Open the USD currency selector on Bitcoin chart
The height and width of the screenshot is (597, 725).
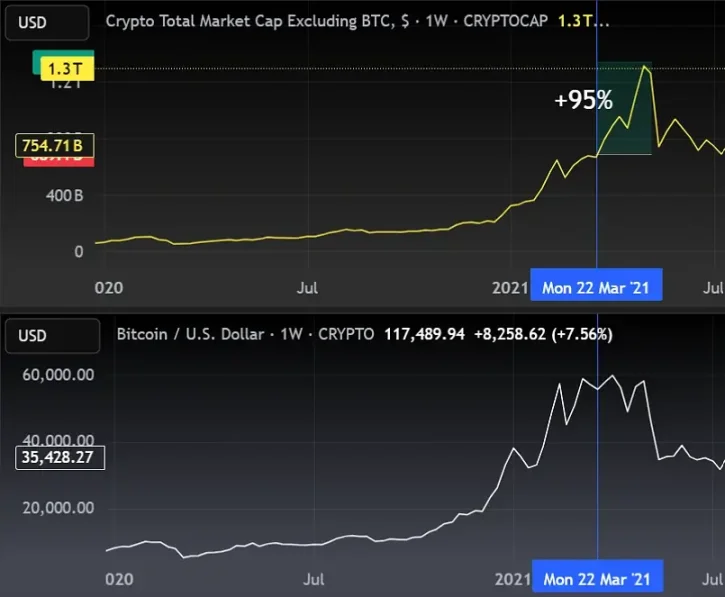click(x=52, y=336)
